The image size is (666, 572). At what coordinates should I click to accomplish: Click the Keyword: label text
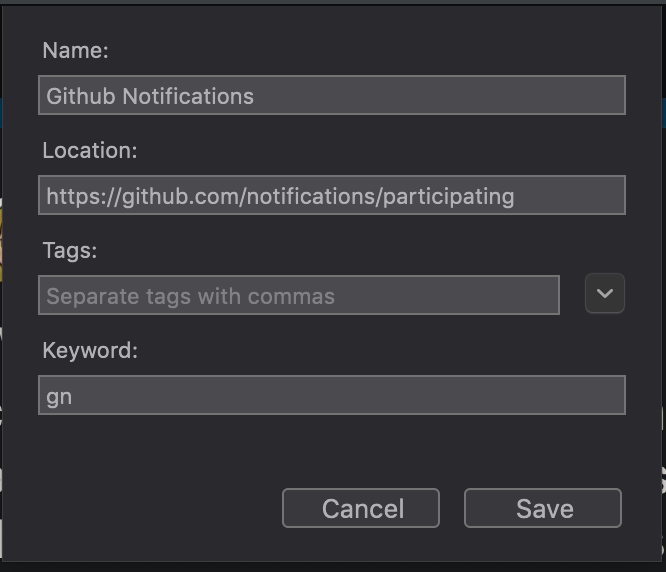90,351
